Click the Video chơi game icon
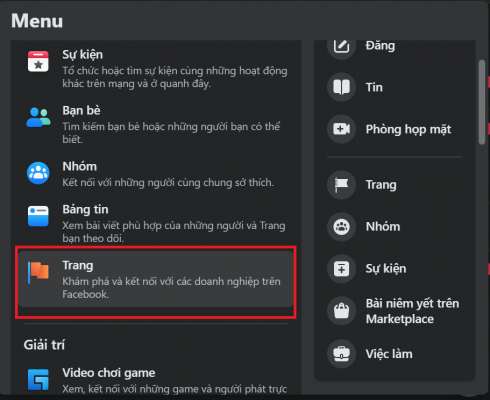Image resolution: width=490 pixels, height=400 pixels. (38, 379)
